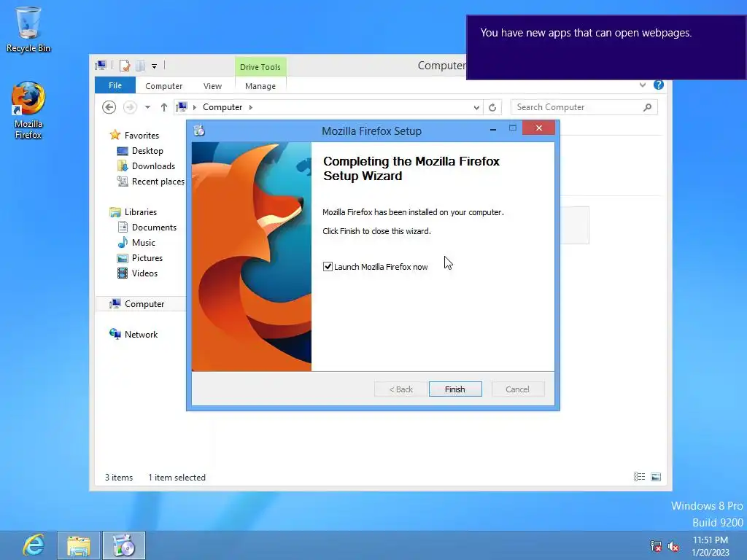
Task: Click the Properties quick access icon
Action: coord(124,66)
